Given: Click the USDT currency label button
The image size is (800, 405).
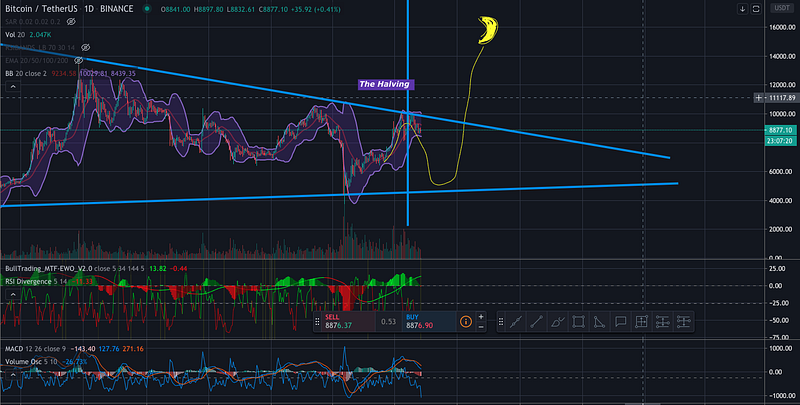Looking at the screenshot, I should 781,8.
